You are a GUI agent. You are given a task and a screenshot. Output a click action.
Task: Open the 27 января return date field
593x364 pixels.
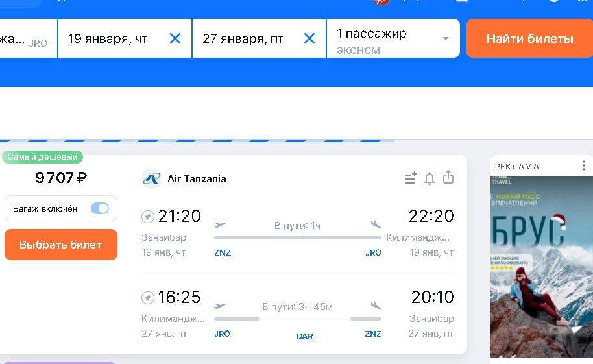(243, 39)
